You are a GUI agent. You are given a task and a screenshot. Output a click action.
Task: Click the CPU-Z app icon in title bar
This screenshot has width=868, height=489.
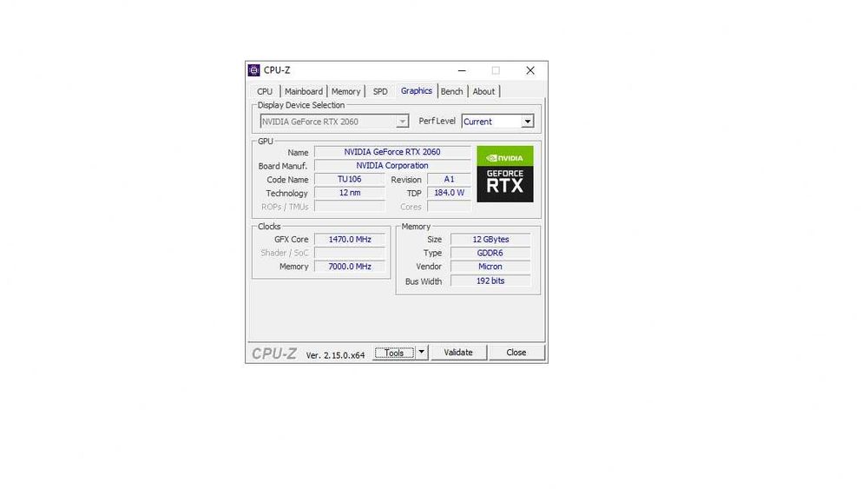253,70
